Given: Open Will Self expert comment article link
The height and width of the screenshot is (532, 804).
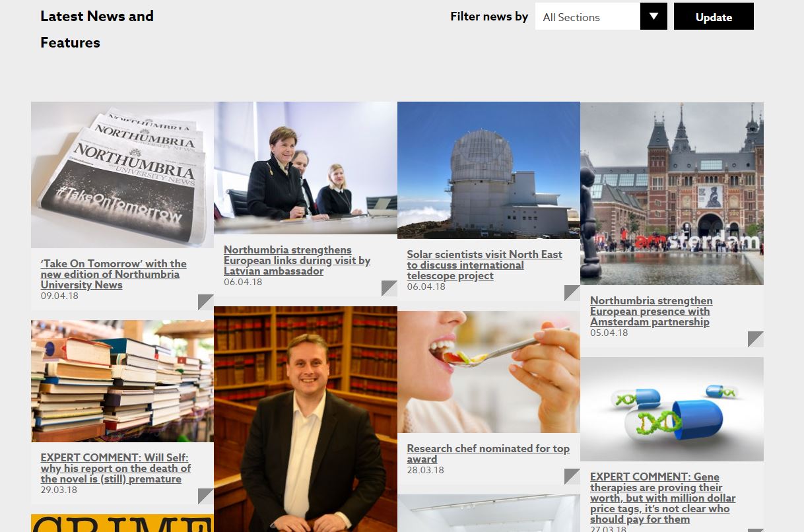Looking at the screenshot, I should coord(116,468).
